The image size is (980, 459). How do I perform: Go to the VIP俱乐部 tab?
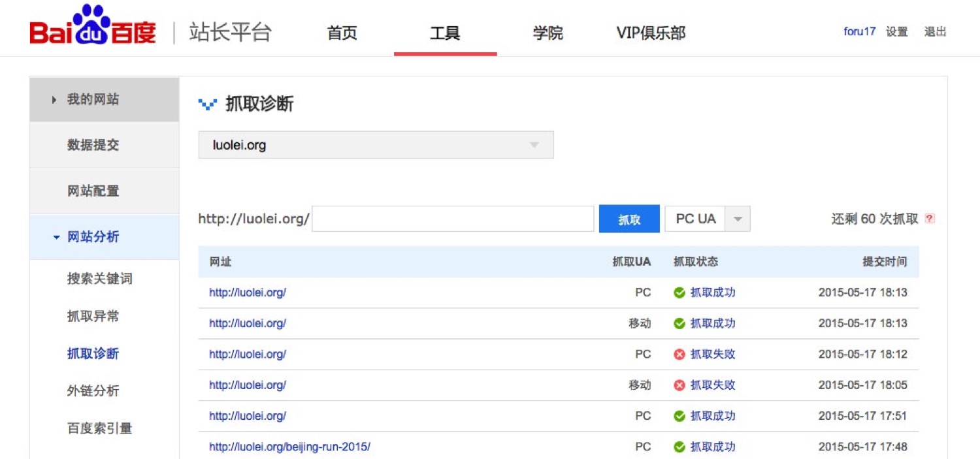point(651,33)
